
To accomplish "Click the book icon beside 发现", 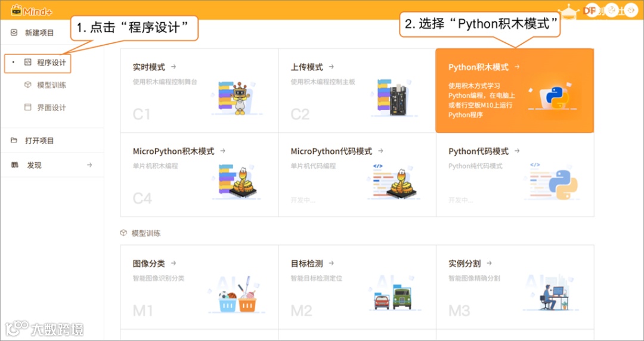I will click(x=15, y=165).
